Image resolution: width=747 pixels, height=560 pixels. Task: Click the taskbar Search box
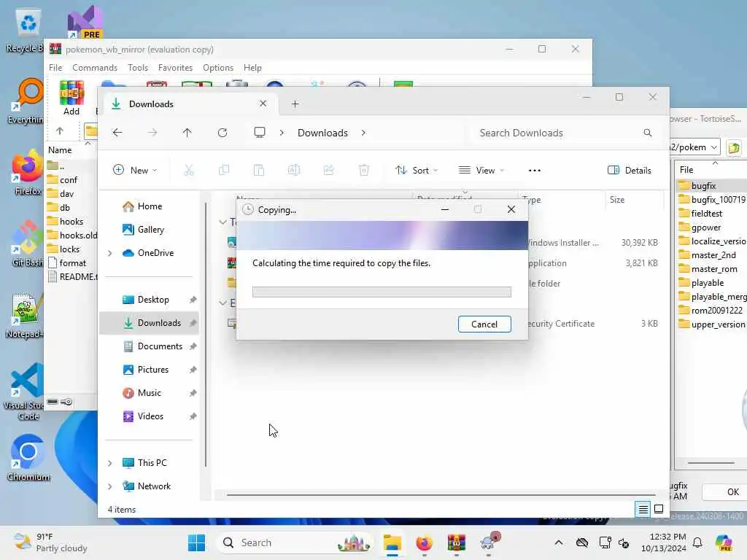click(295, 542)
